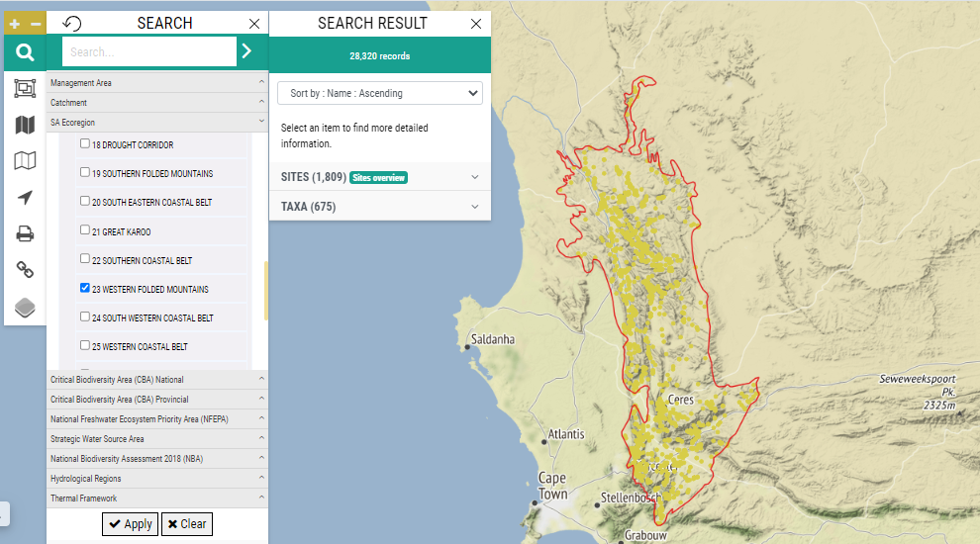
Task: Expand the Catchment filter section
Action: (x=157, y=103)
